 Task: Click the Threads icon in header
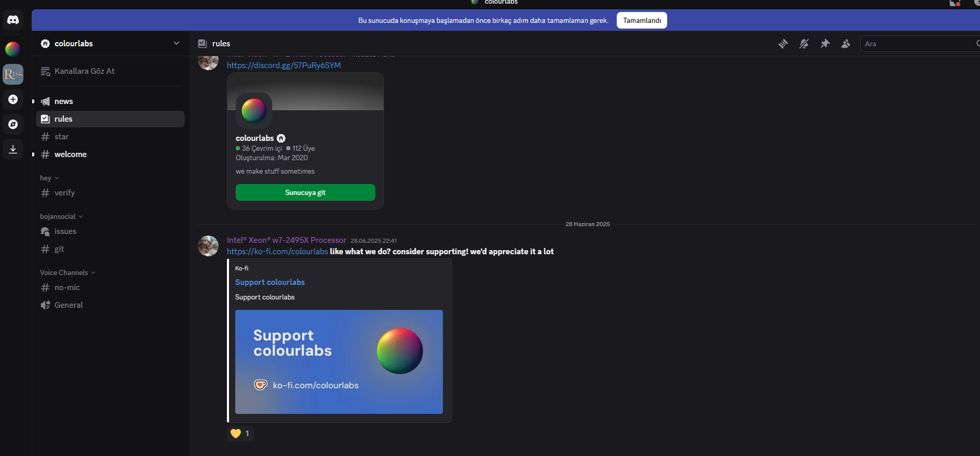(783, 44)
